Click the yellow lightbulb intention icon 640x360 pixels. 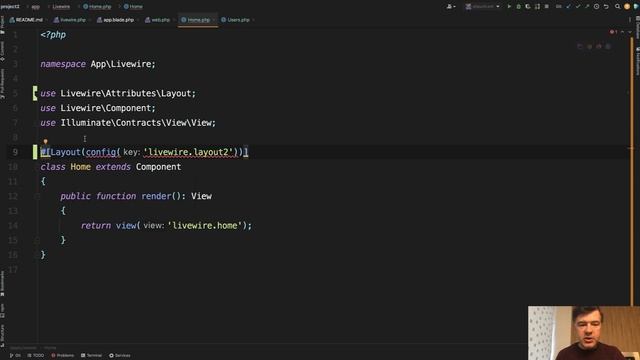pos(46,142)
